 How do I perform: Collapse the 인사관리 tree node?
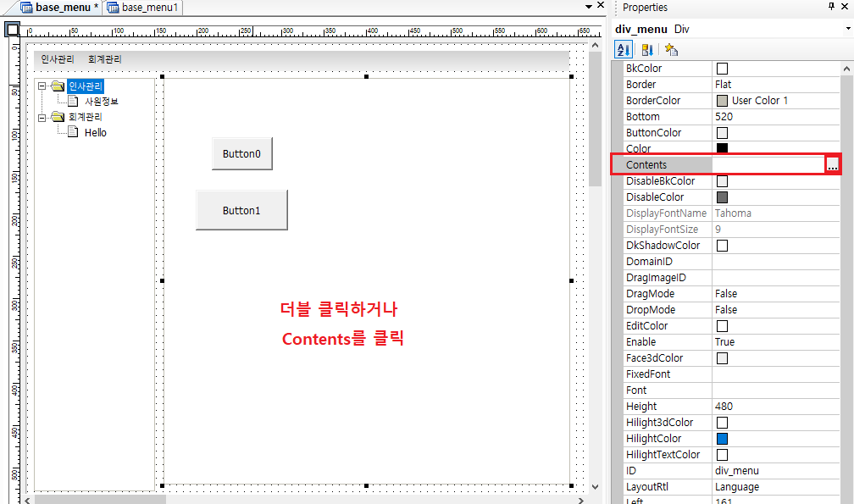(42, 86)
